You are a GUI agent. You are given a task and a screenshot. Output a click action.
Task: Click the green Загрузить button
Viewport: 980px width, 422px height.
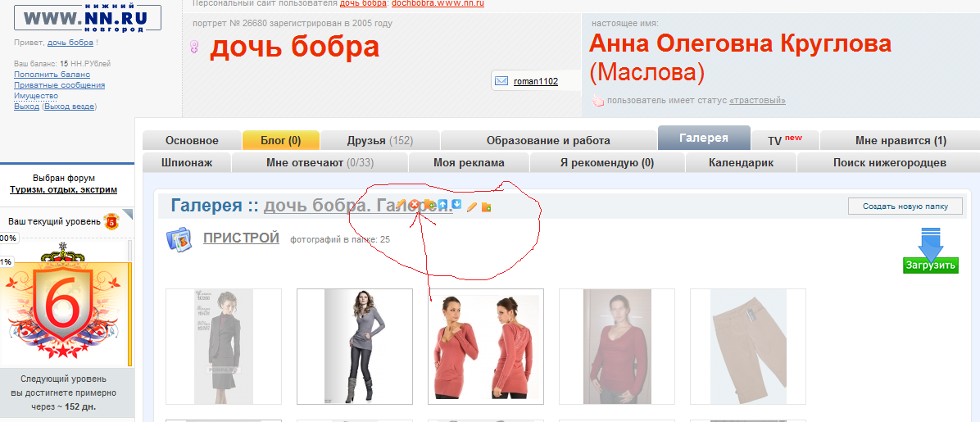pos(931,265)
